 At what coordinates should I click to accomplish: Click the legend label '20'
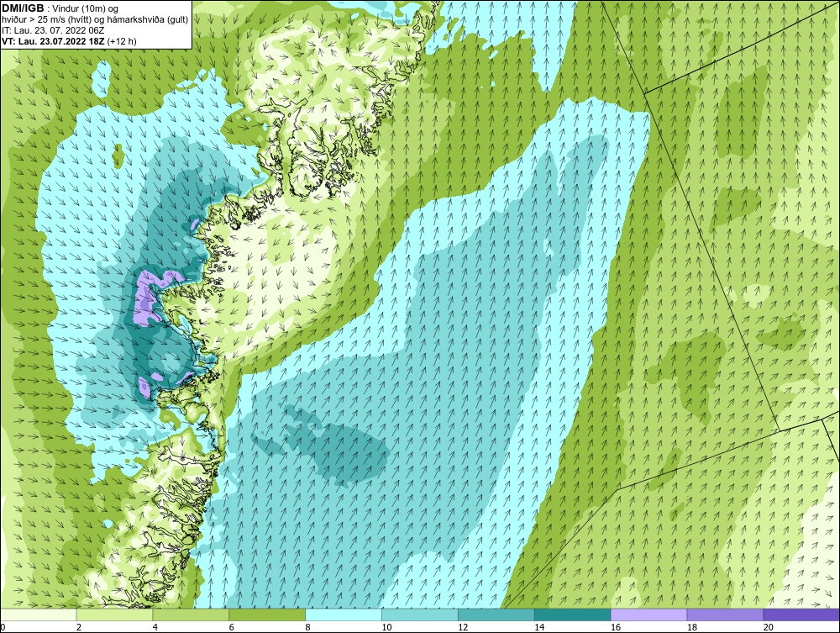point(768,627)
